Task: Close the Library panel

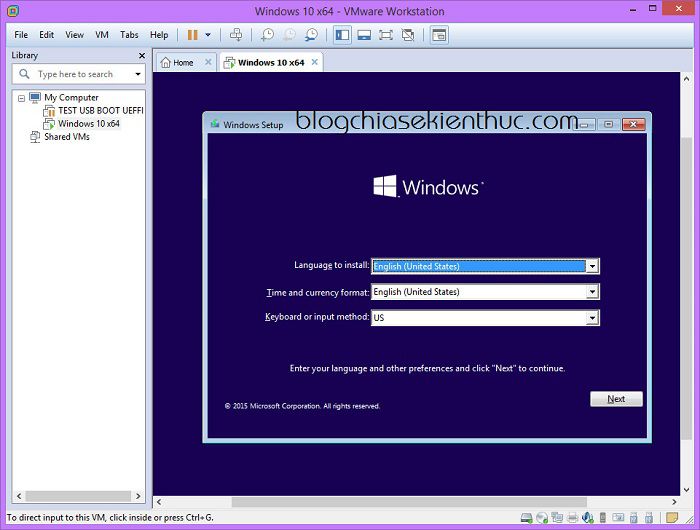Action: tap(142, 55)
